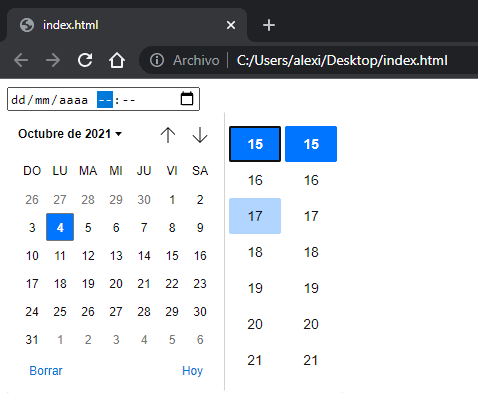Choose October 12 in the calendar
This screenshot has width=478, height=402.
[x=88, y=256]
